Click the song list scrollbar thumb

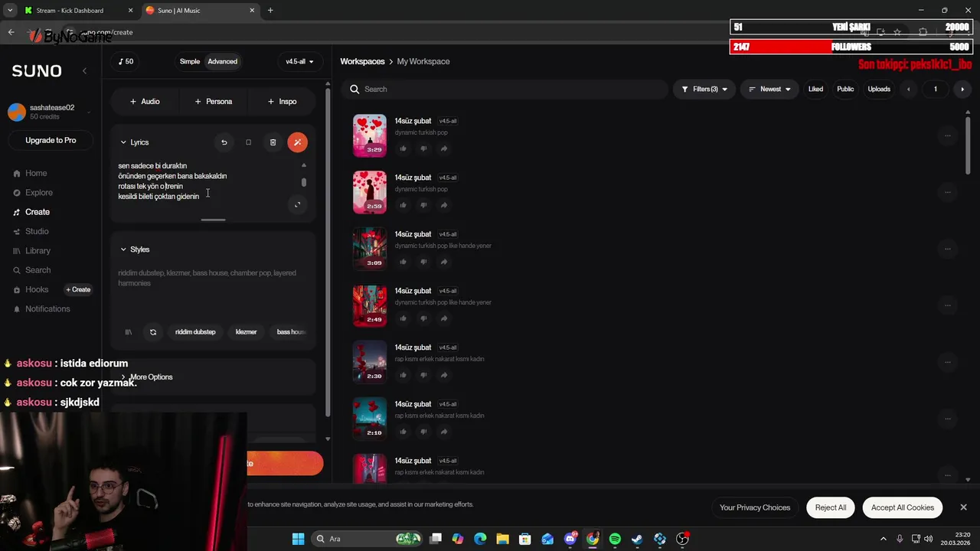968,145
